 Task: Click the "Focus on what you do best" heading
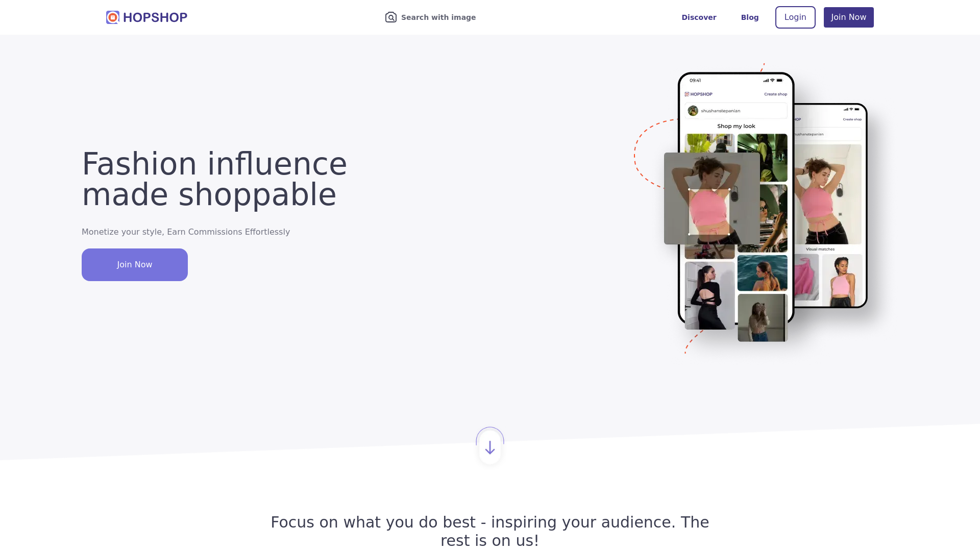point(490,531)
